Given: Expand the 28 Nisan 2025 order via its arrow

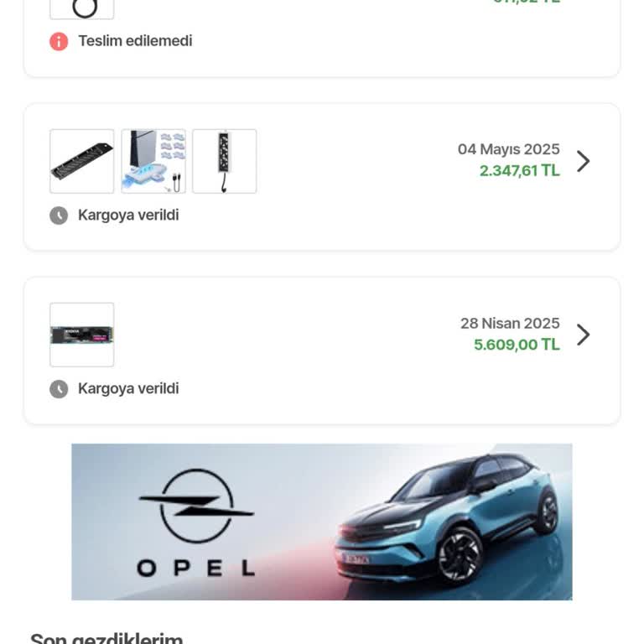Looking at the screenshot, I should 584,335.
